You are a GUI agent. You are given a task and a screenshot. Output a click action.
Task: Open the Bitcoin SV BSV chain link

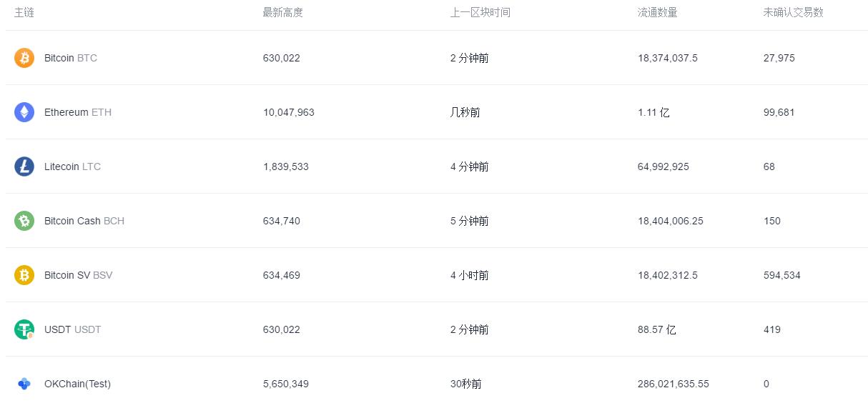point(78,275)
